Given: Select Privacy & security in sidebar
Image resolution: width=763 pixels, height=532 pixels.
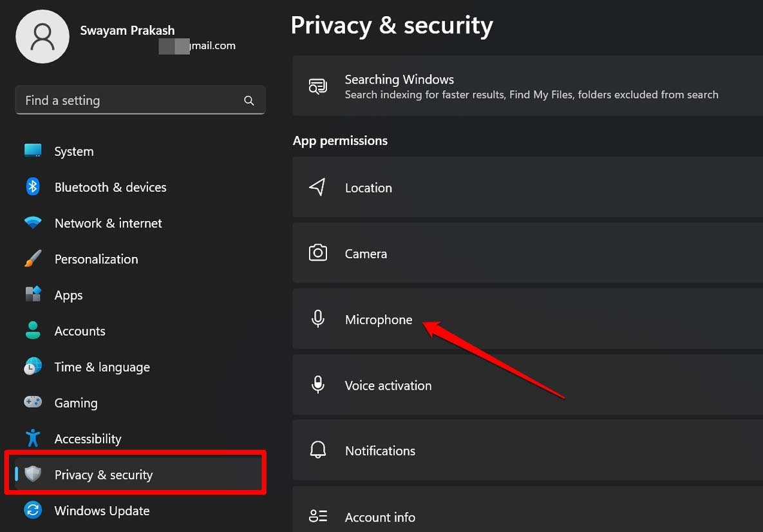Looking at the screenshot, I should [104, 475].
